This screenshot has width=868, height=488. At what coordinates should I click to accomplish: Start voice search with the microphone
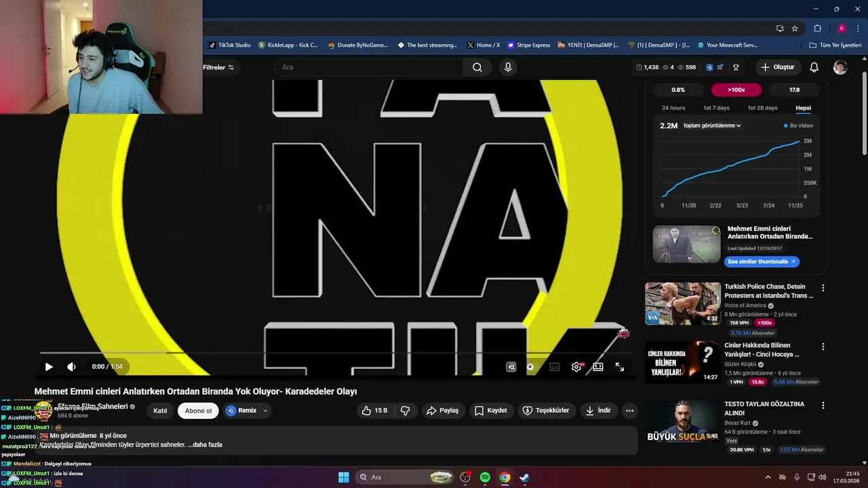pos(508,67)
